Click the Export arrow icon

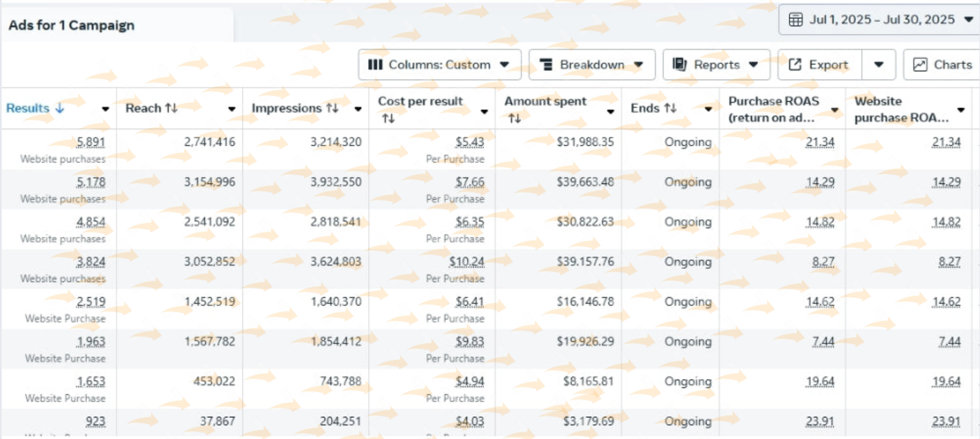pos(794,64)
